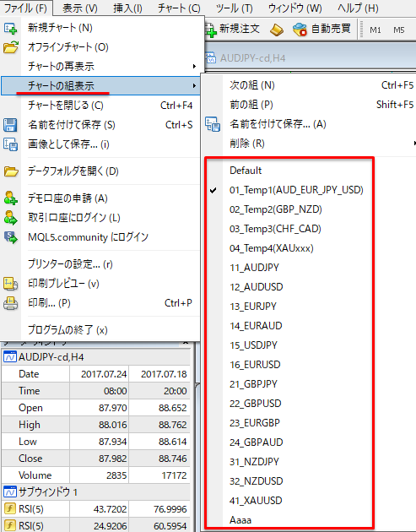
Task: Click the auto trading toolbar icon
Action: [300, 30]
